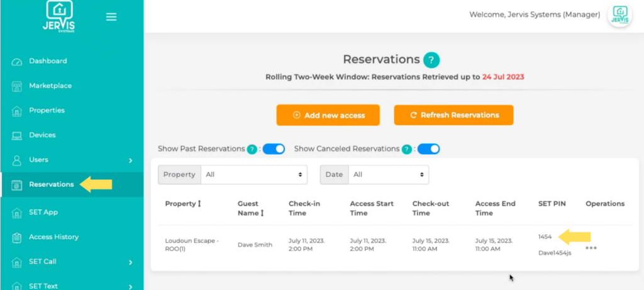Open the Jervis profile avatar
644x290 pixels.
point(619,15)
